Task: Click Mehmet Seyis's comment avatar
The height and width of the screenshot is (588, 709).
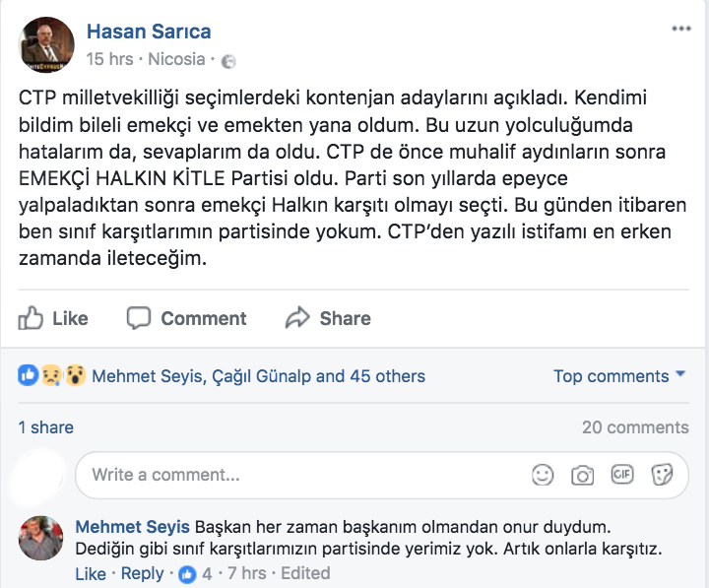Action: [41, 538]
